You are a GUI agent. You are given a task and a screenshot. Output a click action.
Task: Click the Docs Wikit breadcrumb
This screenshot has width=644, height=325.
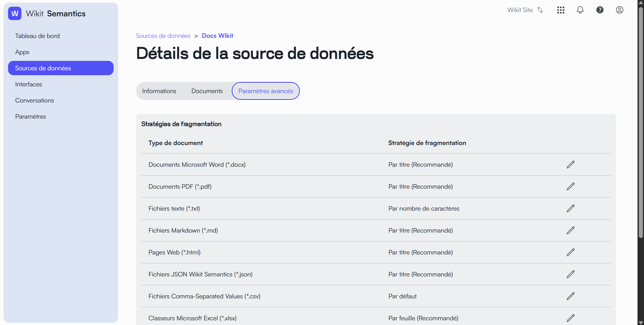click(217, 36)
